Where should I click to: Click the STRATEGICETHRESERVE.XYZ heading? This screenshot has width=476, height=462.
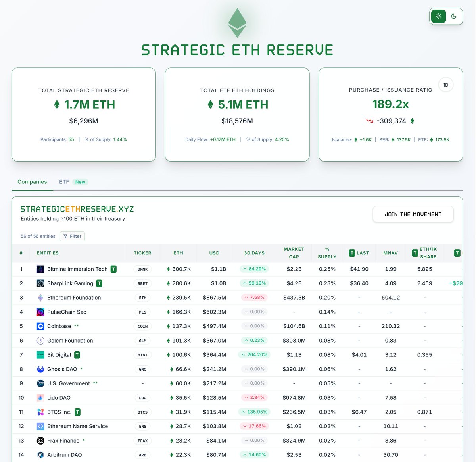pos(77,209)
